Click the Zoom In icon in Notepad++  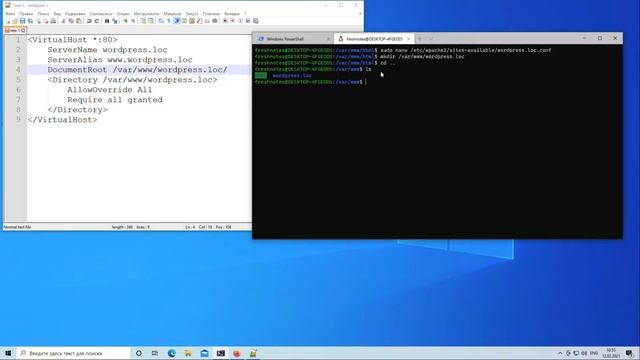coord(125,21)
